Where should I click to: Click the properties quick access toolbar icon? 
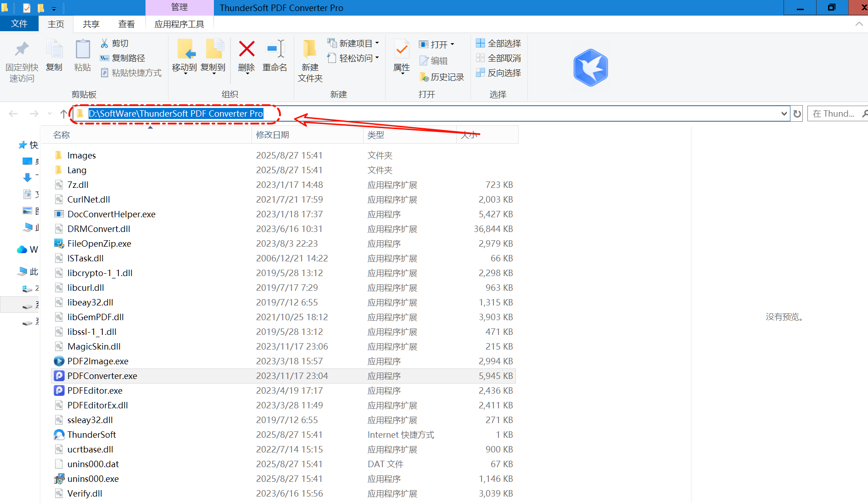tap(27, 8)
